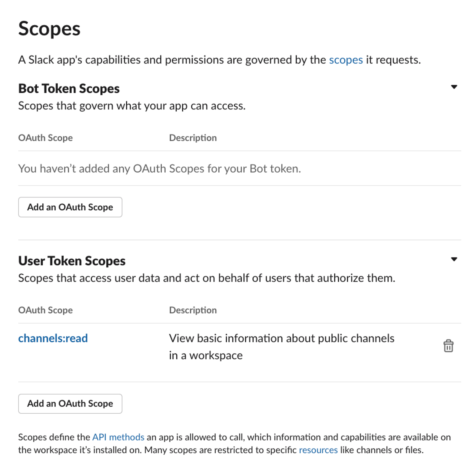Click the Bot Token Scopes heading
The width and height of the screenshot is (476, 475).
[x=69, y=88]
